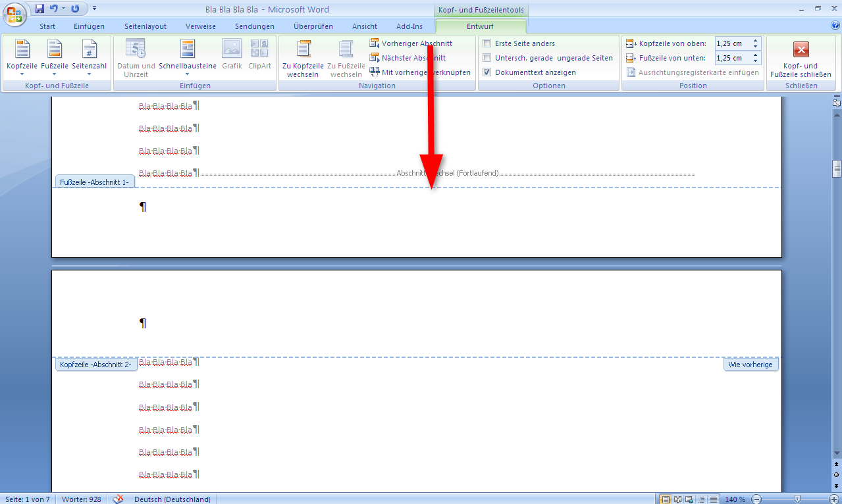
Task: Open Word help question mark icon
Action: pyautogui.click(x=835, y=26)
